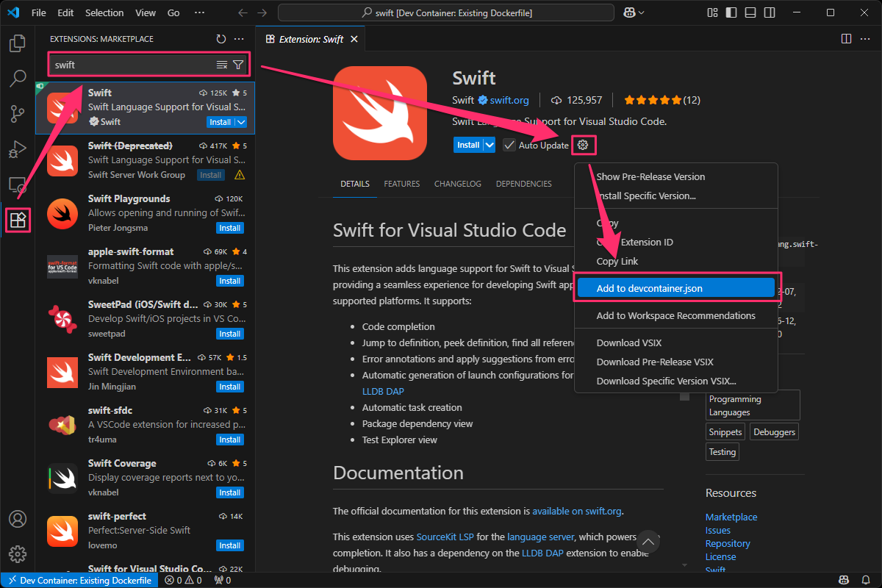Open install dropdown on Swift details page

[490, 145]
